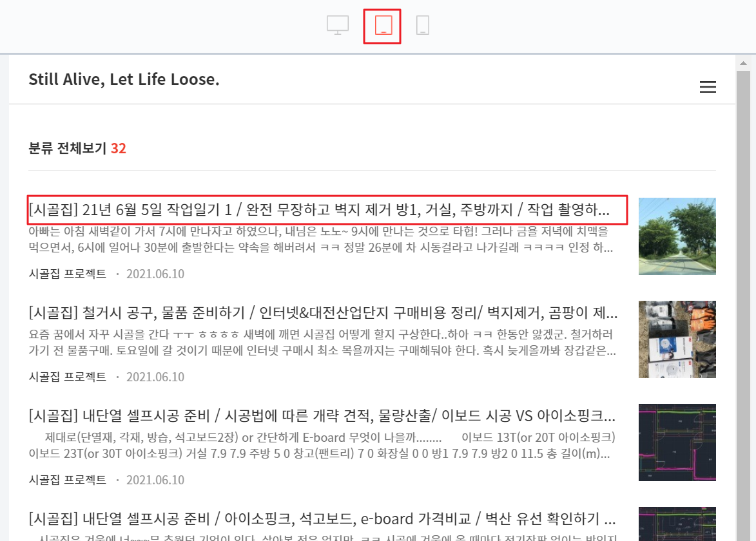Click the 분류 전체보기 heading
The image size is (756, 541).
pos(68,148)
